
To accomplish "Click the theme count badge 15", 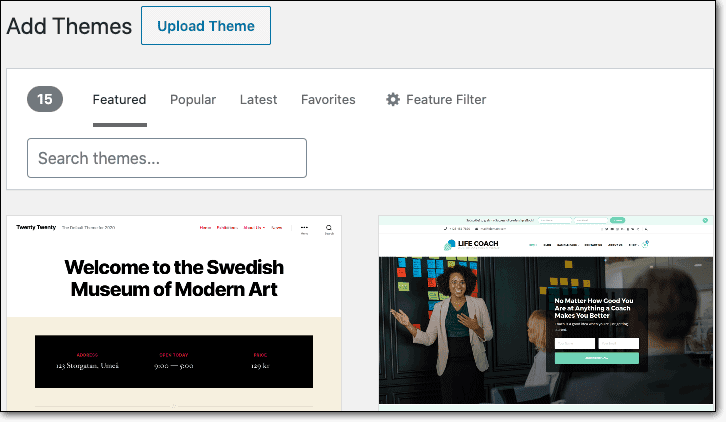I will [x=45, y=99].
